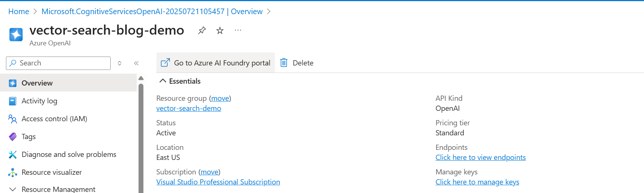The image size is (644, 193).
Task: Add resource to favorites with star
Action: (x=220, y=30)
